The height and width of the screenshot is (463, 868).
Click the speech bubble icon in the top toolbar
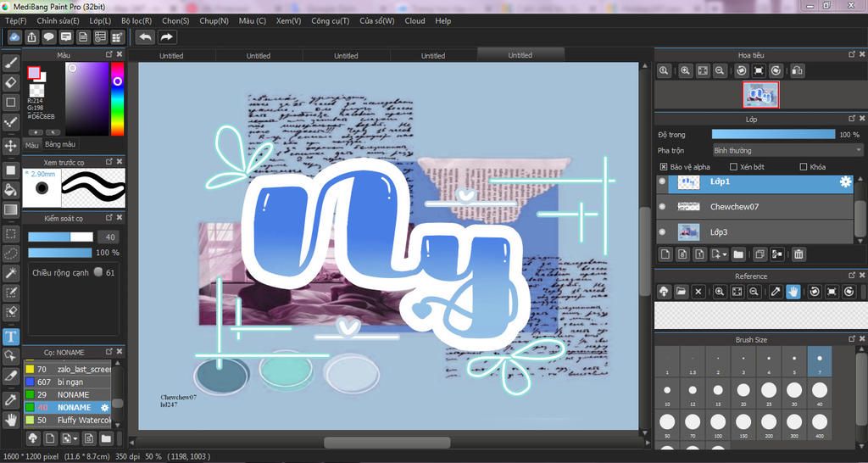pyautogui.click(x=48, y=37)
